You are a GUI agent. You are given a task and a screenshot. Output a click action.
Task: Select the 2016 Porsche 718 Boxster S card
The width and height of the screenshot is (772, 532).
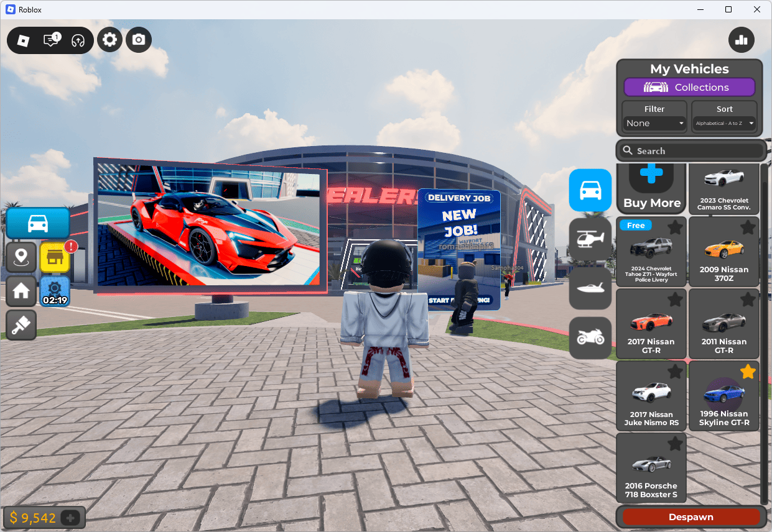(651, 468)
